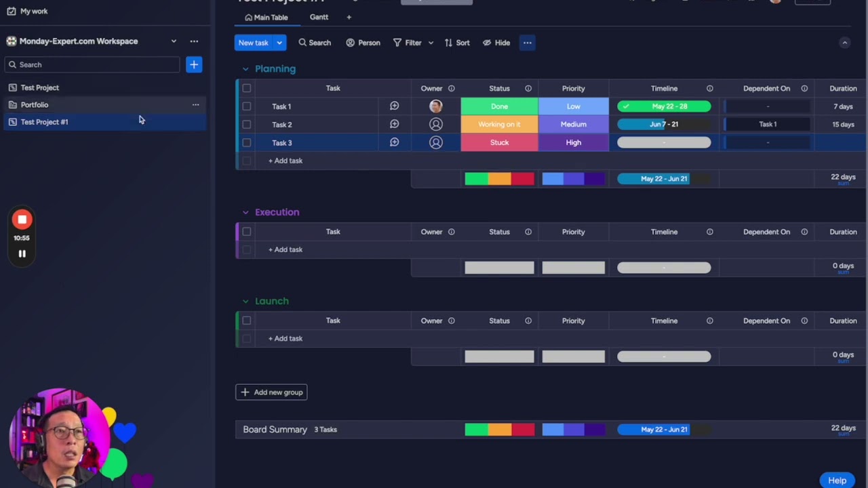Open Task 1 Status Done cell

(x=499, y=106)
